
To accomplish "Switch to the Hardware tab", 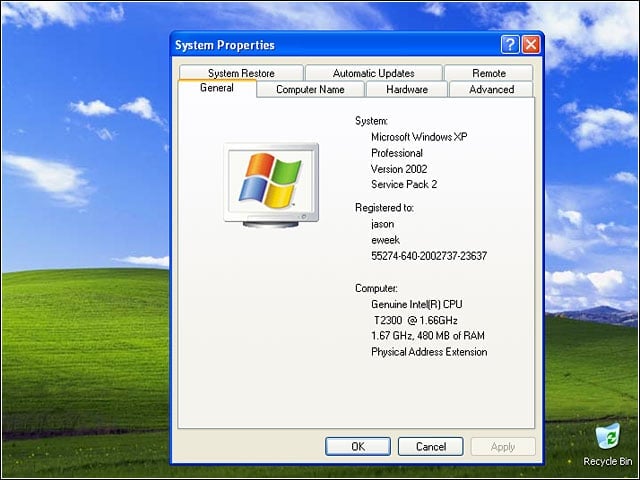I will pos(407,89).
